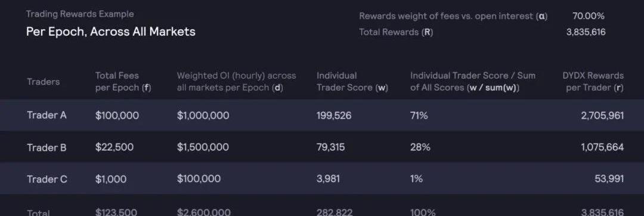Click Trader A's $100,000 fees value

(117, 115)
